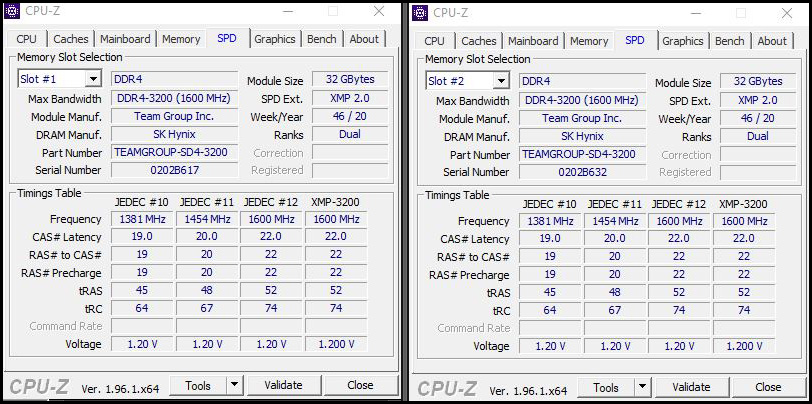The image size is (812, 404).
Task: Click SK Hynix field in right window
Action: [583, 136]
